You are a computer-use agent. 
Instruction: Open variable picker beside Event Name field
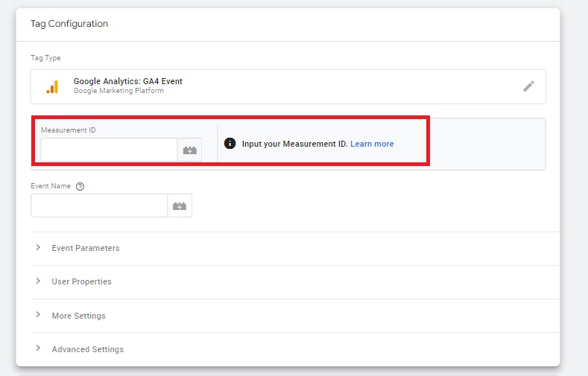pyautogui.click(x=180, y=205)
